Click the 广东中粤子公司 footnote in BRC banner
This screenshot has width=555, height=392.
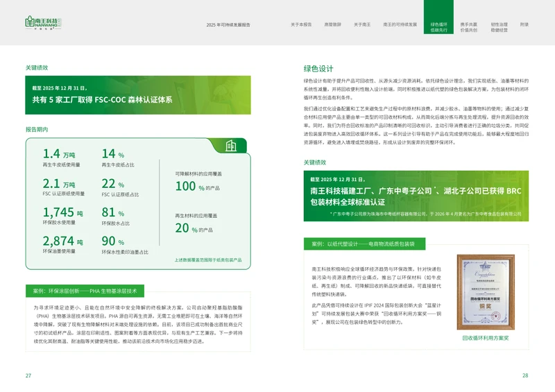coord(425,214)
